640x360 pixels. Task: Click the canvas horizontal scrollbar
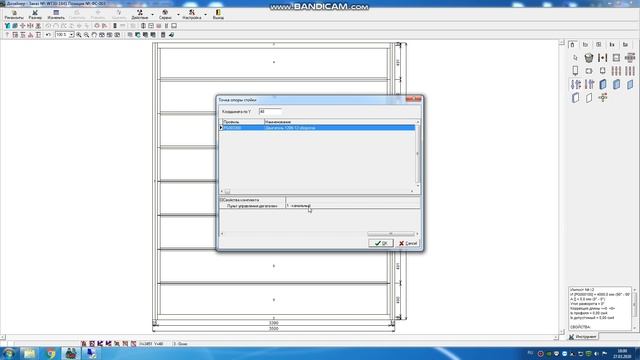point(280,338)
